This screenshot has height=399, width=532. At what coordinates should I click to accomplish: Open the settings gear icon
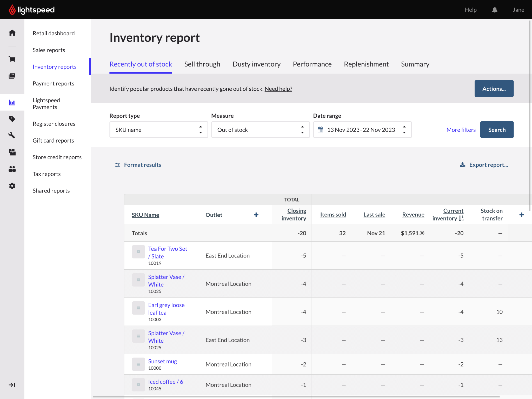coord(12,186)
